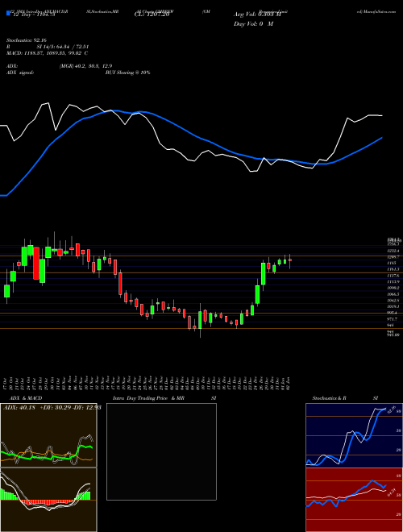This screenshot has width=403, height=532.
Task: Click 'Intra Day Trading Price & MRSI' title
Action: pyautogui.click(x=164, y=398)
